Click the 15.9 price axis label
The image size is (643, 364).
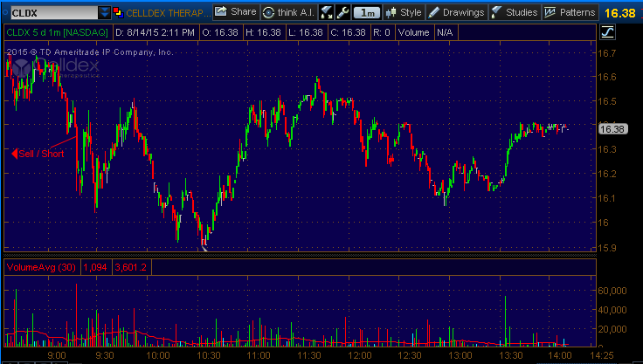coord(607,248)
